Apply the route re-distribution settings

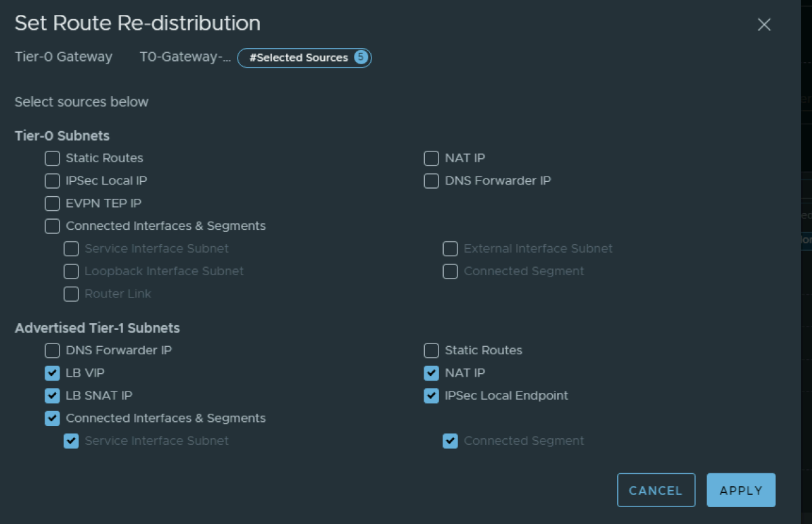click(741, 490)
